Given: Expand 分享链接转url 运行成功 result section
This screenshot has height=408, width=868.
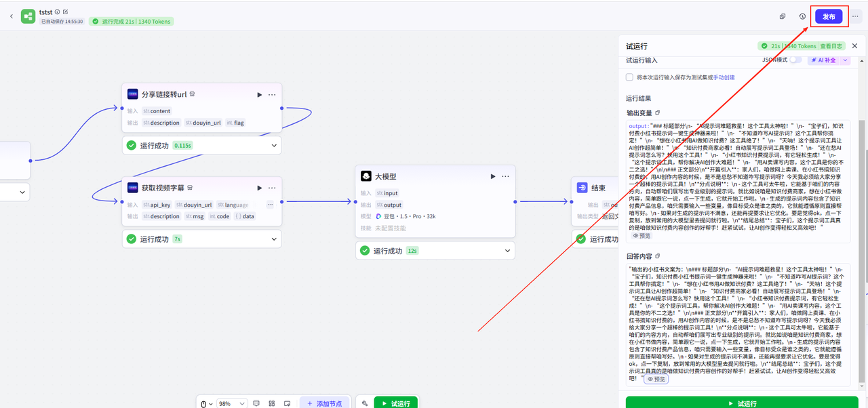Looking at the screenshot, I should 274,145.
